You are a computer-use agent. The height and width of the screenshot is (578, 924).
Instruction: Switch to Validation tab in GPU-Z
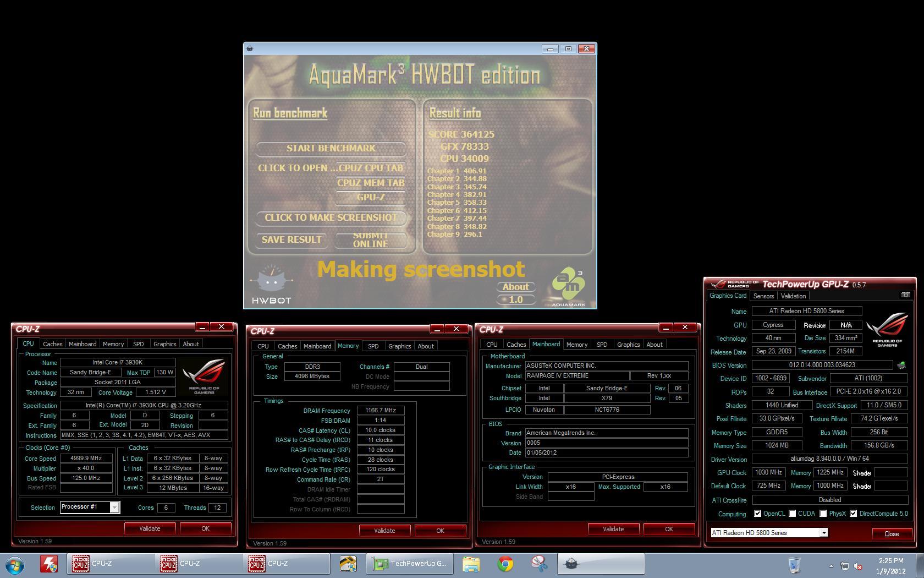pos(793,296)
